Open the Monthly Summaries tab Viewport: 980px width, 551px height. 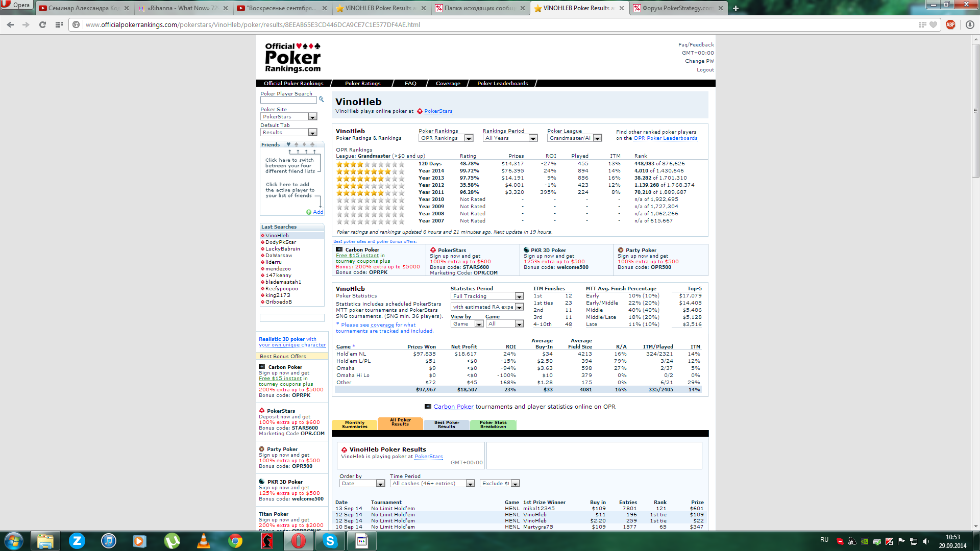coord(355,424)
